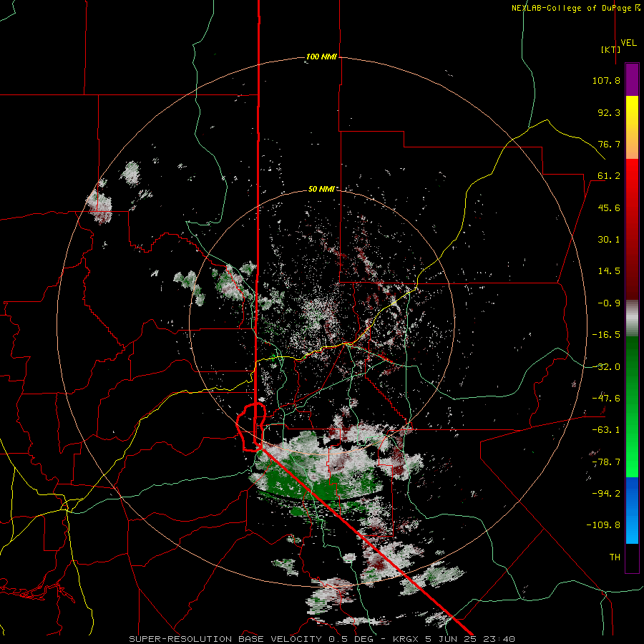Pick the yellow-orange segment of the color bar

(x=632, y=127)
